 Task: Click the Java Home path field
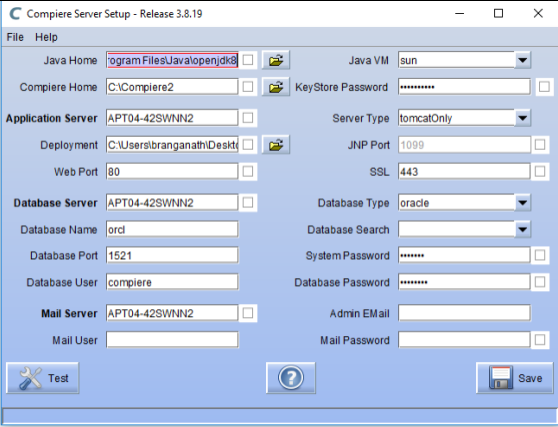pyautogui.click(x=172, y=60)
